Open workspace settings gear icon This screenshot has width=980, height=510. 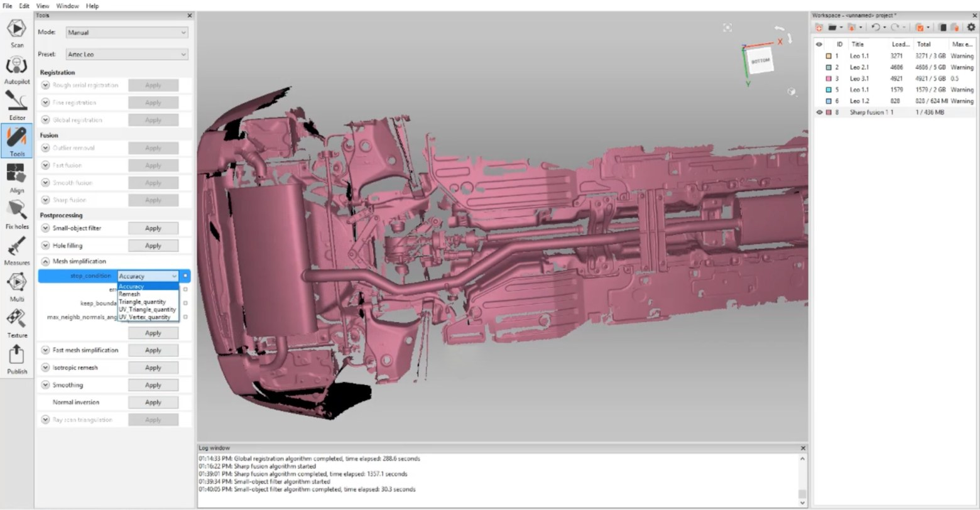coord(971,27)
